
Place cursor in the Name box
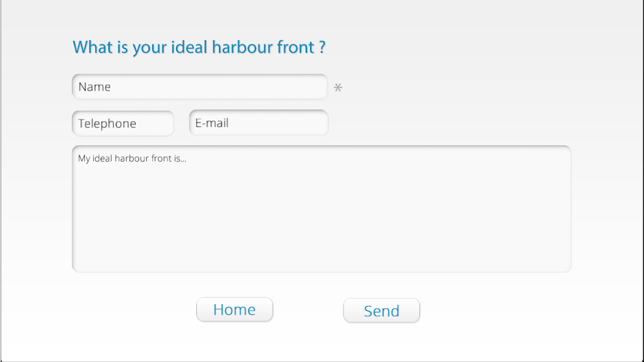199,87
